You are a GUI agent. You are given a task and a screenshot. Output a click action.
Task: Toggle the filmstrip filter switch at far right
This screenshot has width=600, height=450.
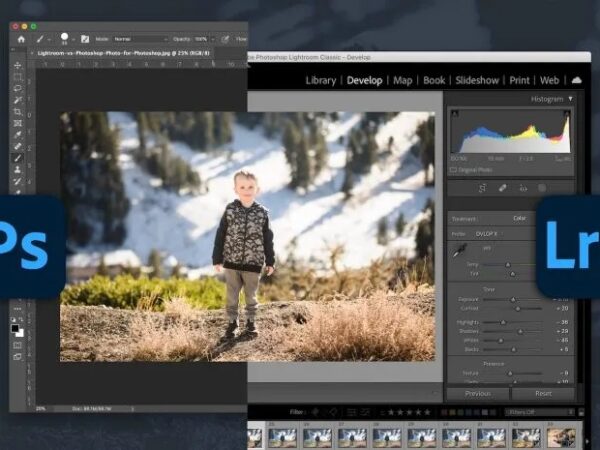tap(581, 412)
